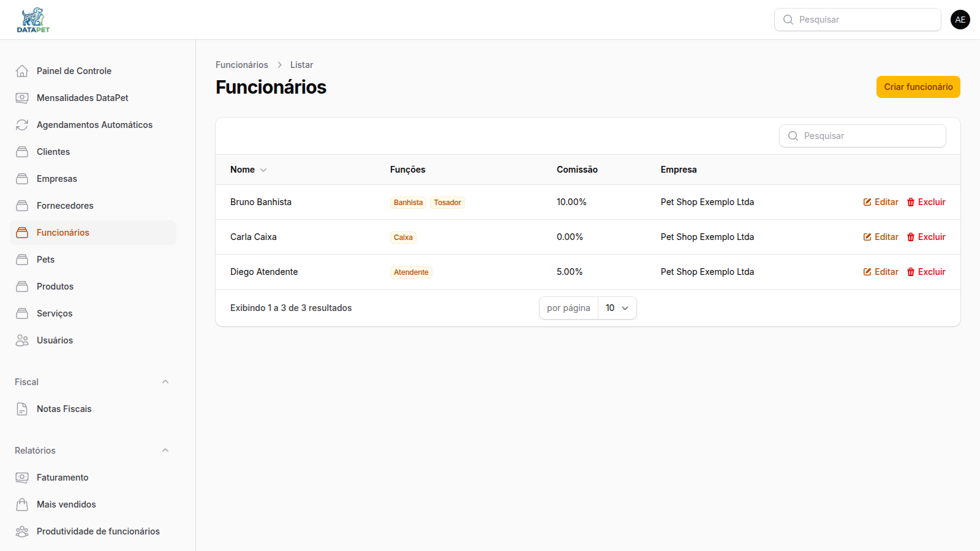Go to Funcionários in the sidebar
Viewport: 980px width, 551px height.
93,233
